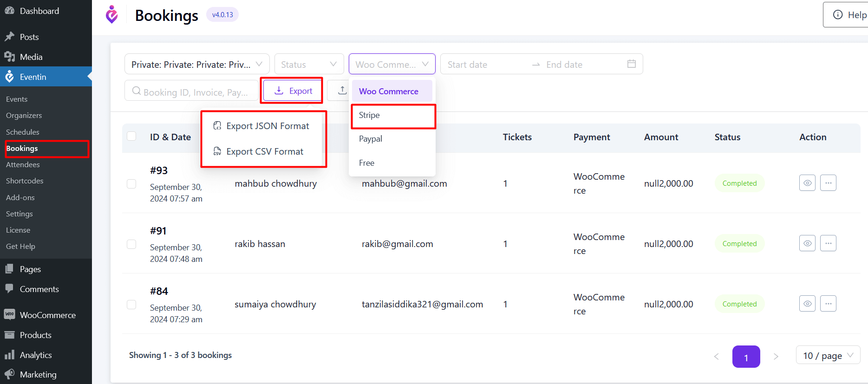Click the Eventin sidebar icon
Image resolution: width=868 pixels, height=384 pixels.
pos(9,77)
